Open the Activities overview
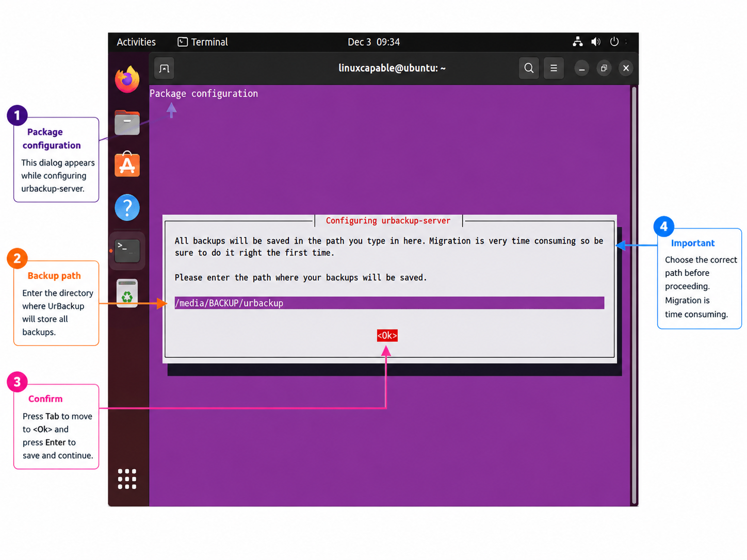 tap(136, 42)
